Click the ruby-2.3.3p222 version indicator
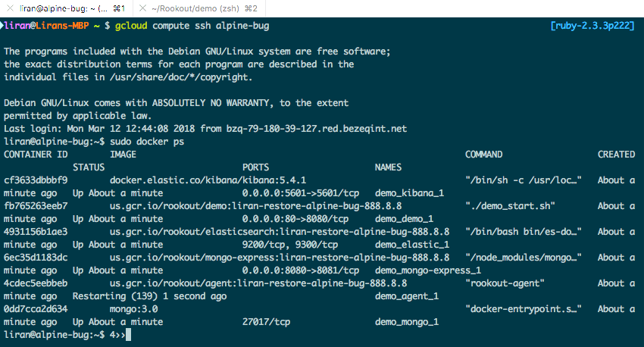 [x=592, y=26]
